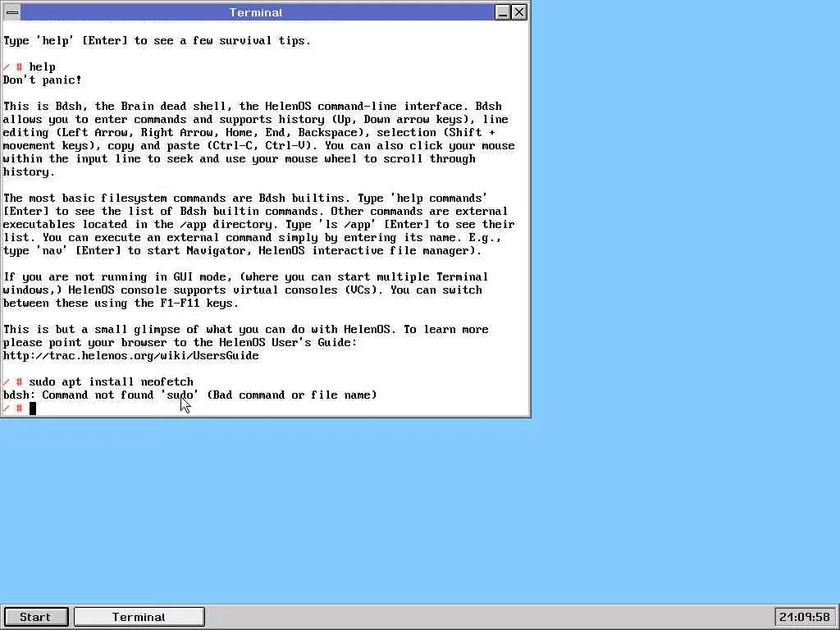The image size is (840, 630).
Task: Close the Terminal window
Action: point(519,12)
